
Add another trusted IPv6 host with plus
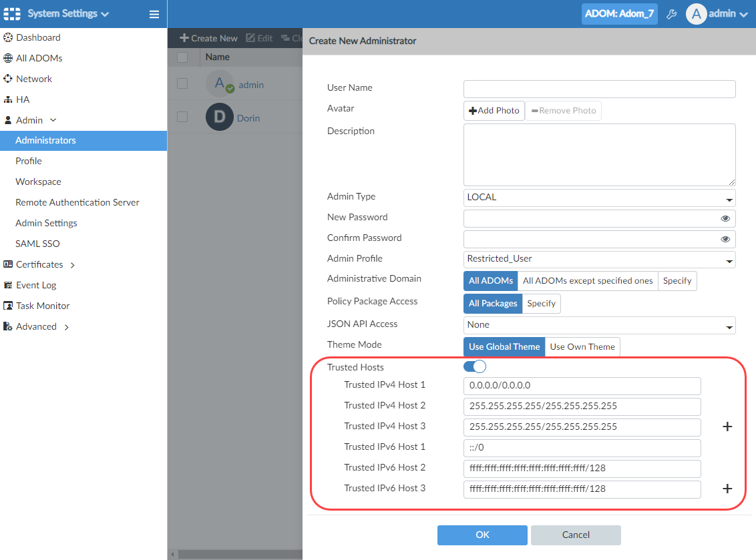point(728,489)
